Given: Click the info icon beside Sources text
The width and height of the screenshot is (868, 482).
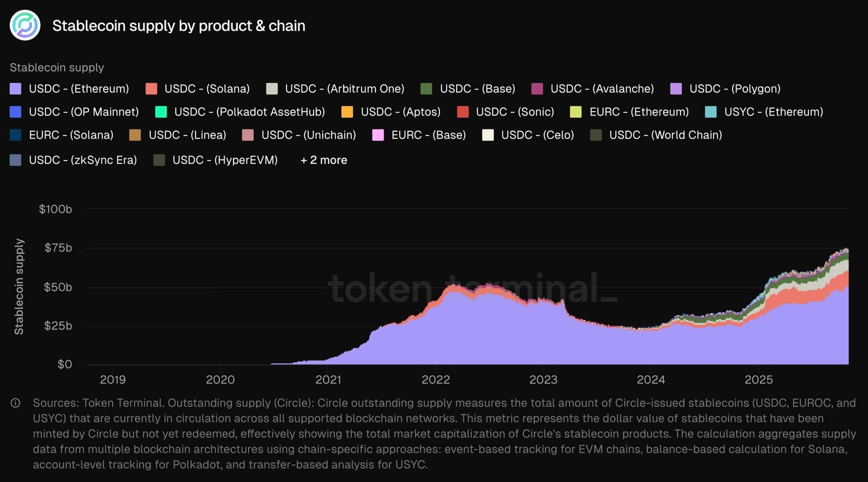Looking at the screenshot, I should (x=16, y=403).
